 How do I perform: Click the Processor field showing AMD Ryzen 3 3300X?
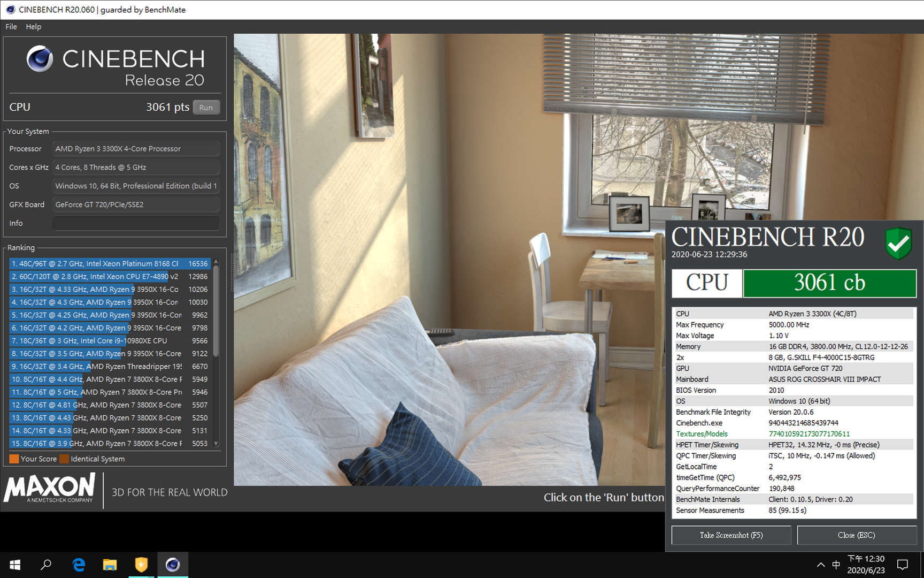pos(136,149)
